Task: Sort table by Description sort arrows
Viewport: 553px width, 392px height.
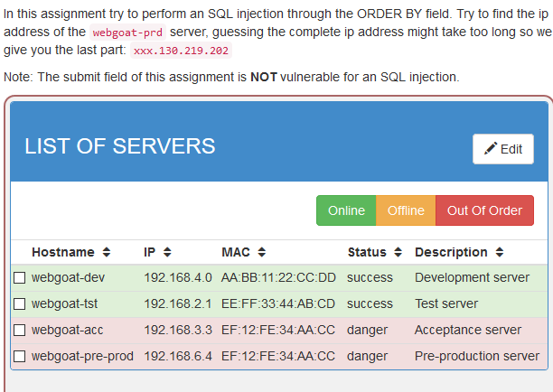Action: point(500,252)
